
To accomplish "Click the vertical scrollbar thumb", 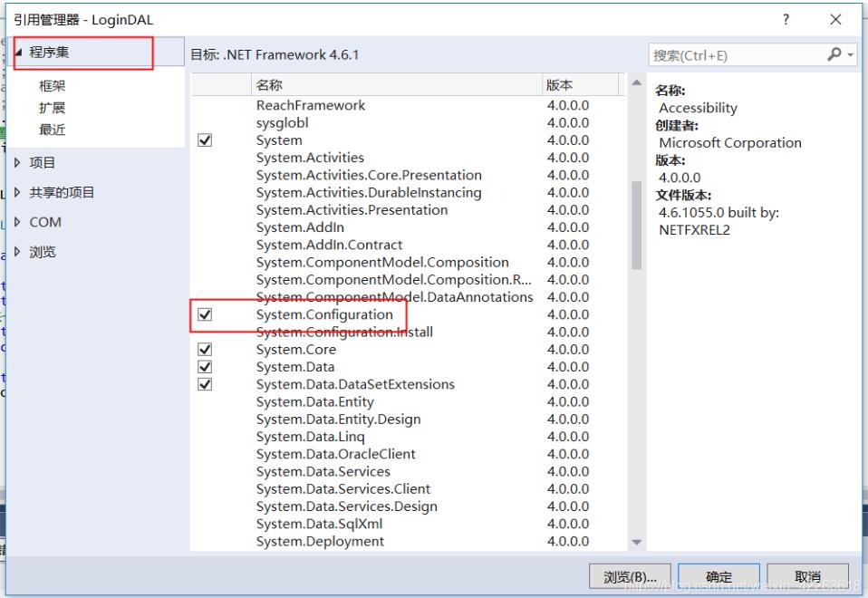I will 637,226.
